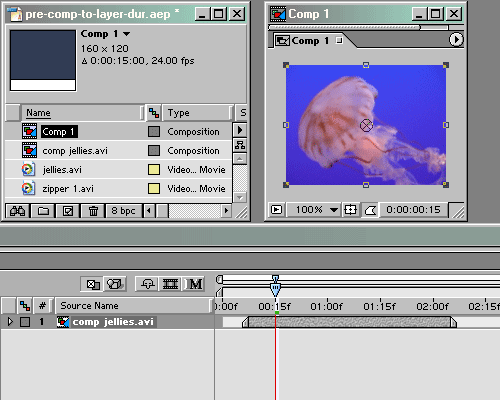Click the current time indicator in Timeline
Screen dimensions: 500x400
tap(275, 289)
